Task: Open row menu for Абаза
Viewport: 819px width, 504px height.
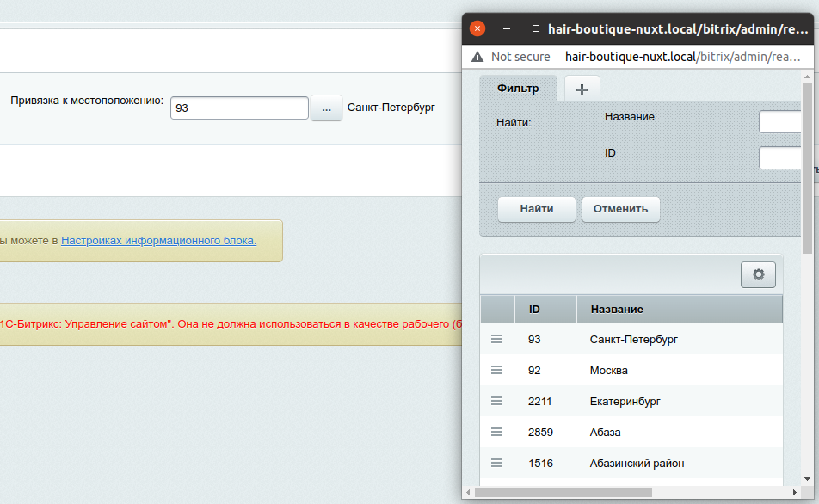Action: (496, 433)
